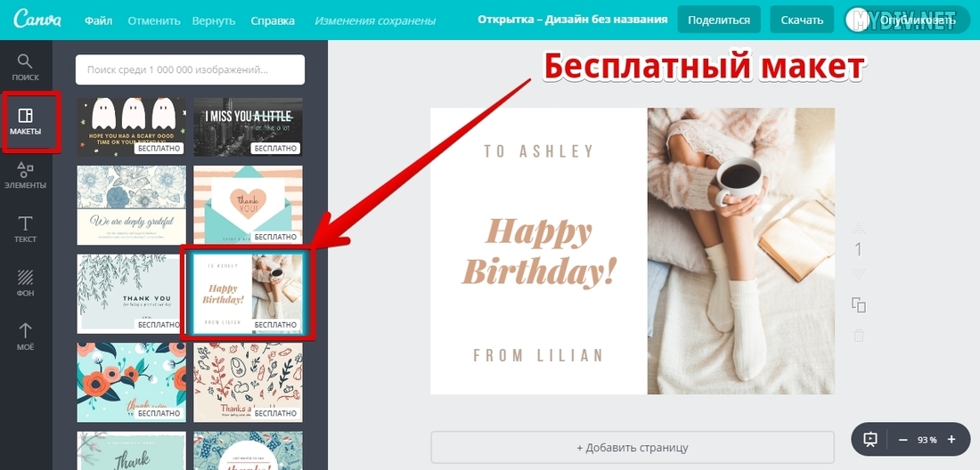980x470 pixels.
Task: Move page up with arrow
Action: 859,228
